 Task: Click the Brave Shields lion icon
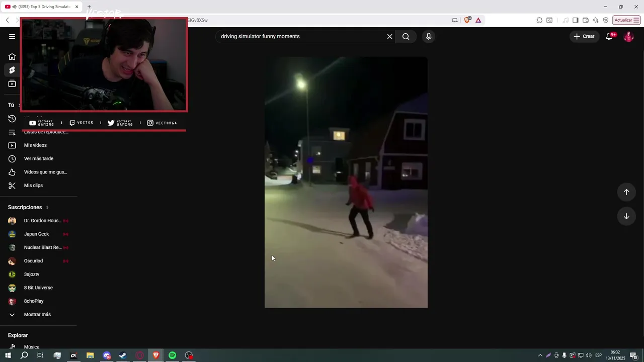click(x=467, y=20)
